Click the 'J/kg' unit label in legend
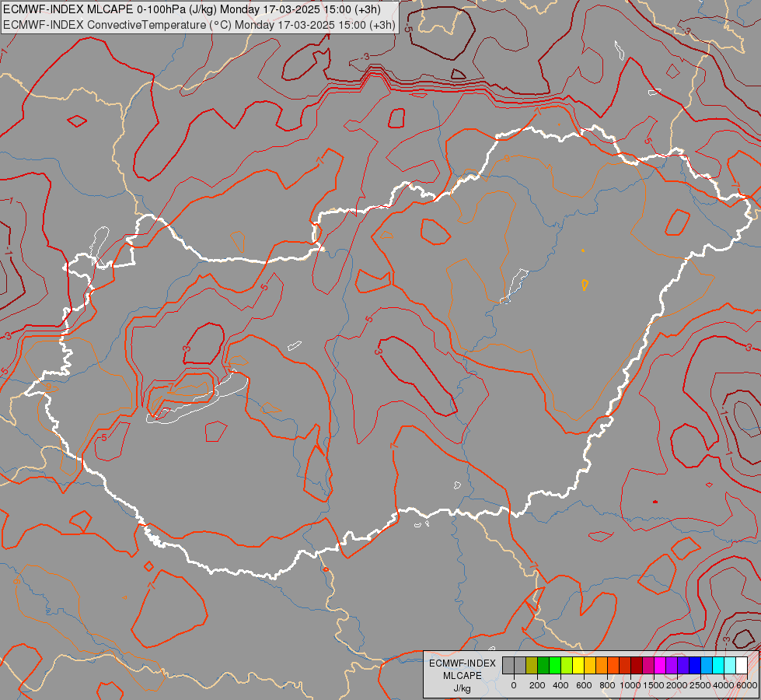This screenshot has height=700, width=761. pyautogui.click(x=462, y=689)
